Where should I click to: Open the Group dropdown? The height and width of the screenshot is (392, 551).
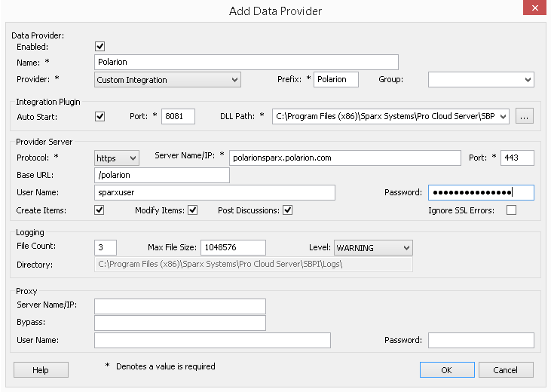click(481, 79)
